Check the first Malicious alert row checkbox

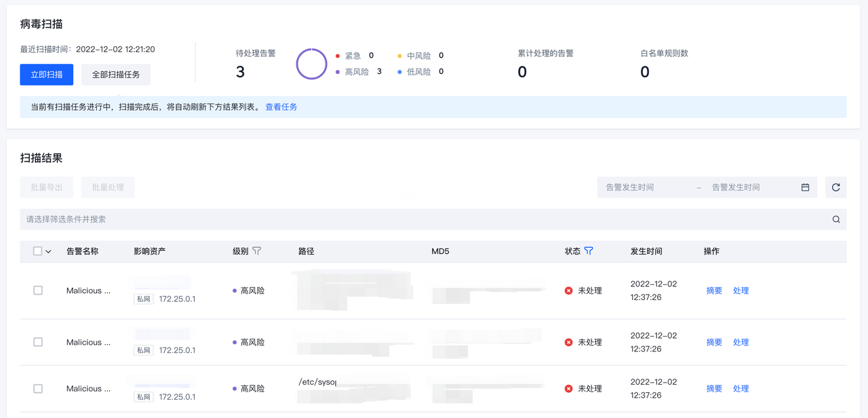click(x=38, y=290)
